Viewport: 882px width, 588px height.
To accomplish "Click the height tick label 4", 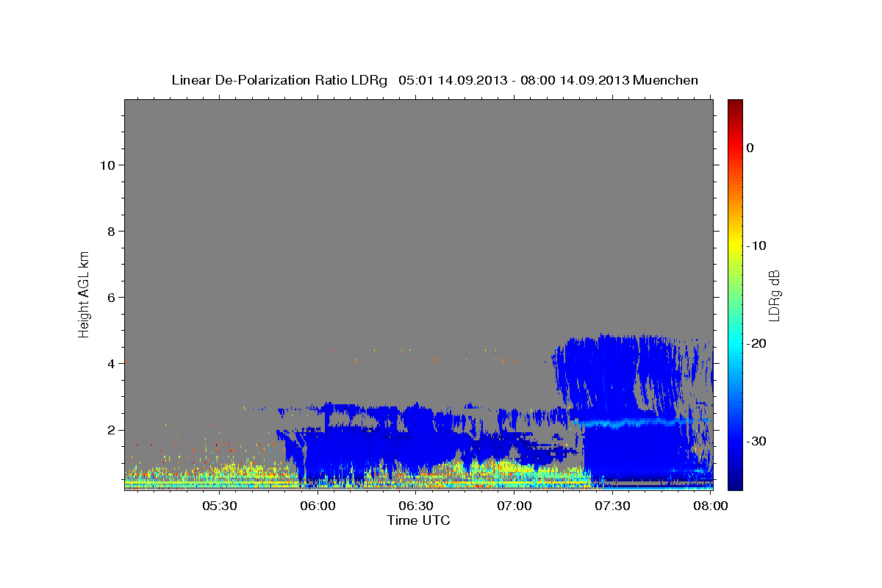I will pyautogui.click(x=112, y=363).
